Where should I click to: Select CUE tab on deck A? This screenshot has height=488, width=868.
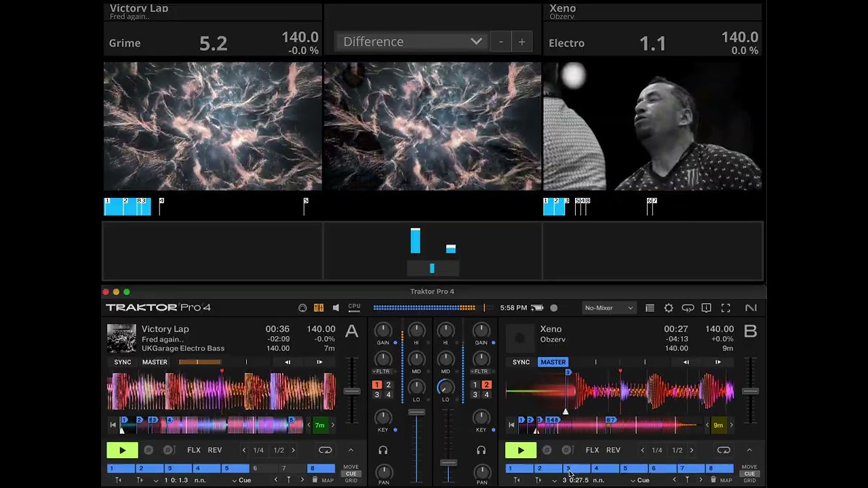(x=351, y=474)
